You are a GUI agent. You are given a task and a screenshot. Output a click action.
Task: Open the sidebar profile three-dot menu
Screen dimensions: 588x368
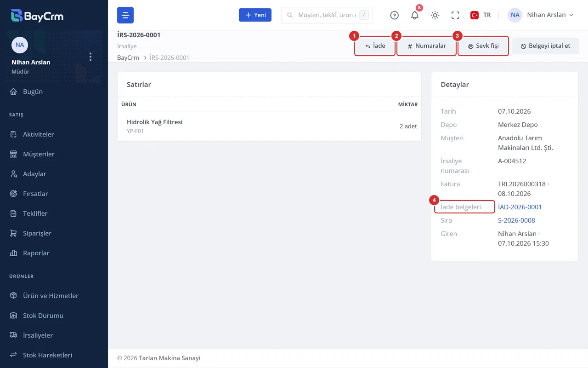coord(90,57)
